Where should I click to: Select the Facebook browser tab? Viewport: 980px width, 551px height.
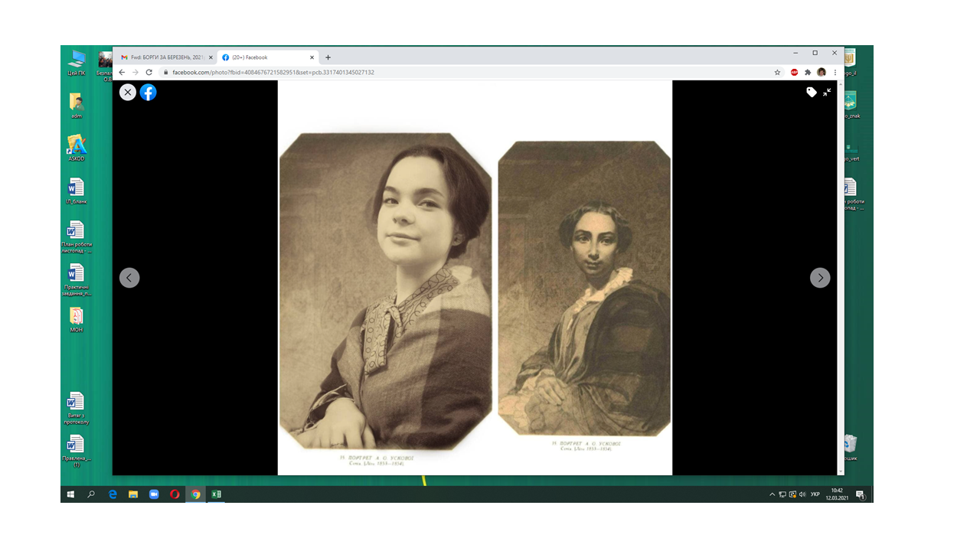click(264, 57)
